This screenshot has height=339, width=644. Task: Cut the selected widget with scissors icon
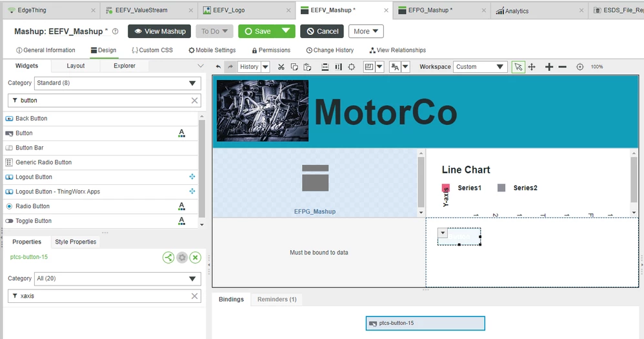click(x=281, y=66)
